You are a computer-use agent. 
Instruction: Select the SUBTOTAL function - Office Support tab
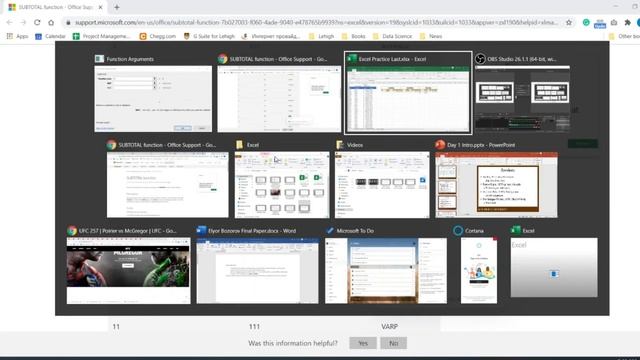click(56, 7)
